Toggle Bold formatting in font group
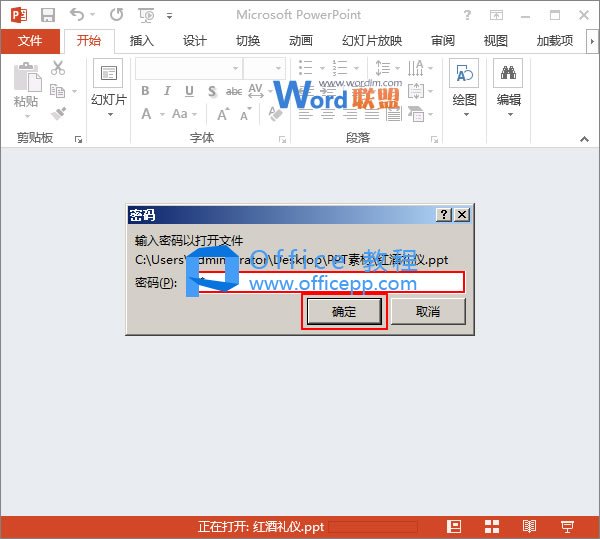The width and height of the screenshot is (600, 539). click(x=145, y=91)
